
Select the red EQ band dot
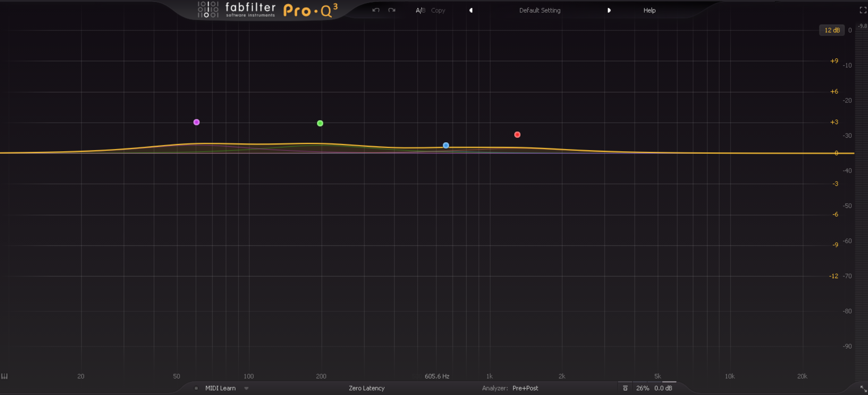point(517,135)
